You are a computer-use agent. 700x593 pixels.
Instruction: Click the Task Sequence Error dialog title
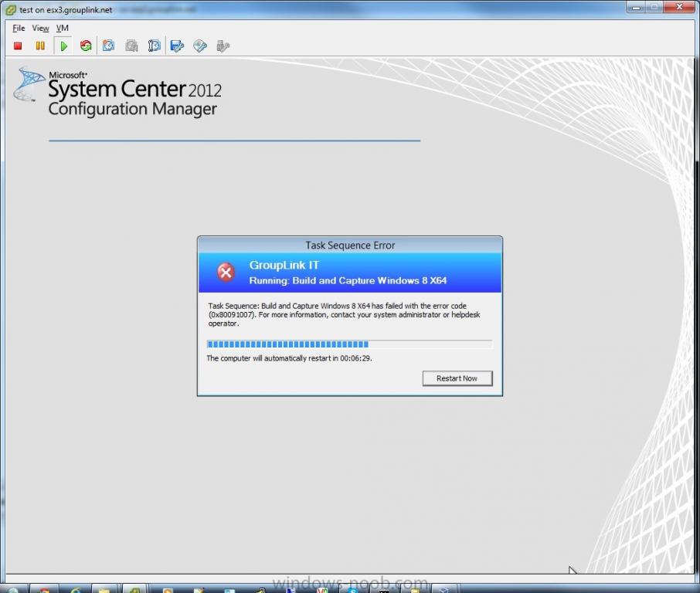click(350, 246)
